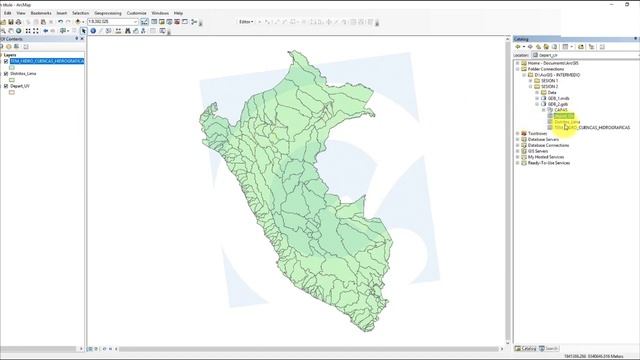Click the Go To XY tool
640x360 pixels.
[143, 31]
